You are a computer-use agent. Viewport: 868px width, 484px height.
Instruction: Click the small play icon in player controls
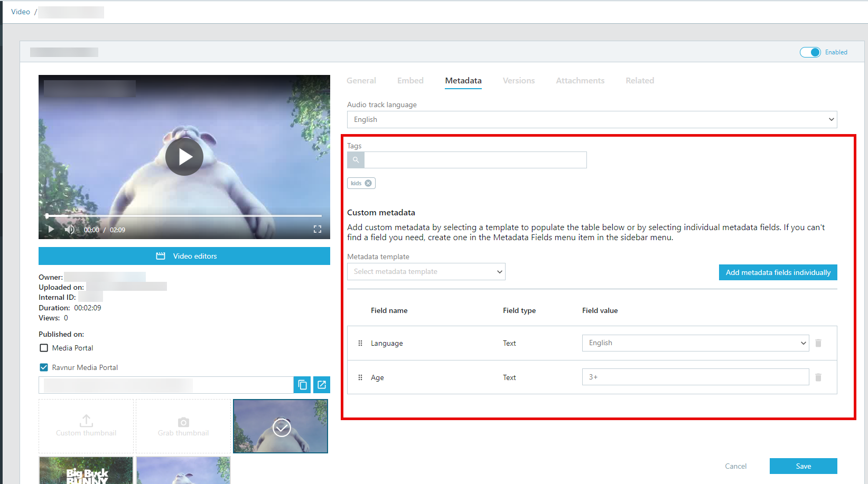coord(51,229)
